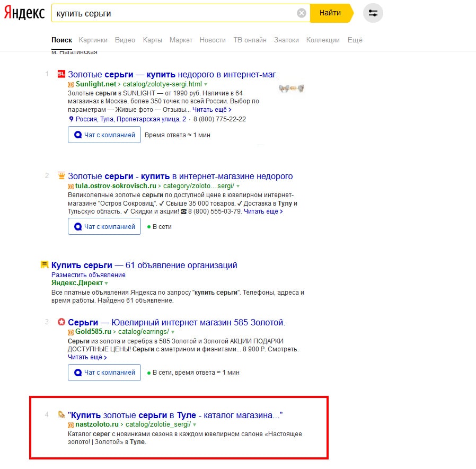Click the red star Gold585 favicon
Screen dimensions: 476x469
[x=61, y=322]
